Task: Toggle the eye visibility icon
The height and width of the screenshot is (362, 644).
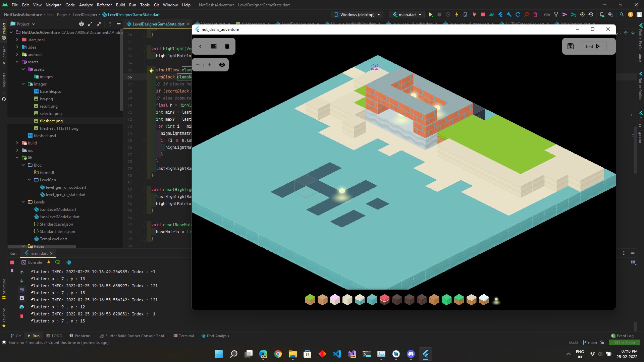Action: 222,65
